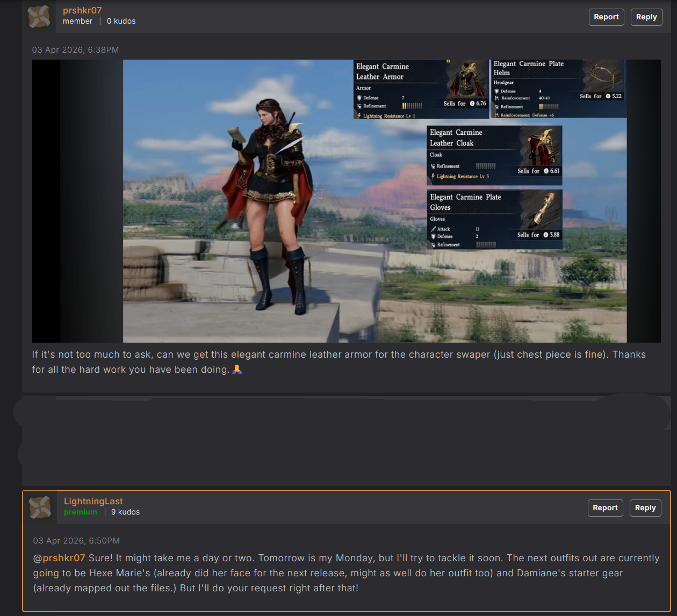Click the Elegant Carmine Plate Gloves title
The width and height of the screenshot is (677, 616).
click(x=465, y=202)
